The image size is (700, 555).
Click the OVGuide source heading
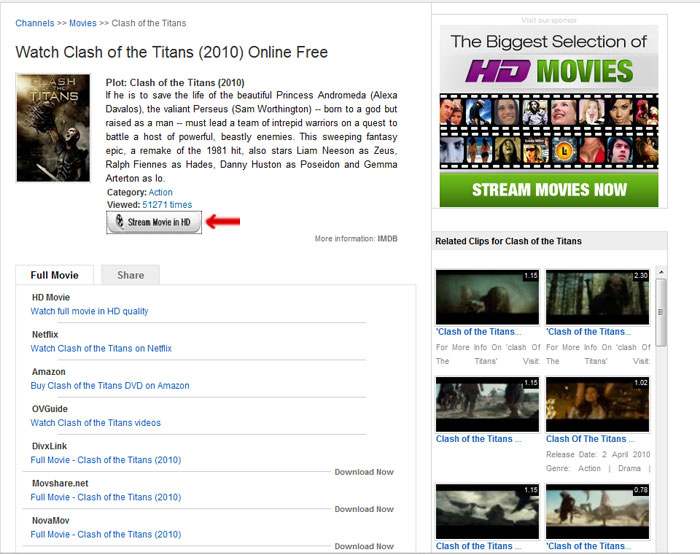tap(50, 409)
